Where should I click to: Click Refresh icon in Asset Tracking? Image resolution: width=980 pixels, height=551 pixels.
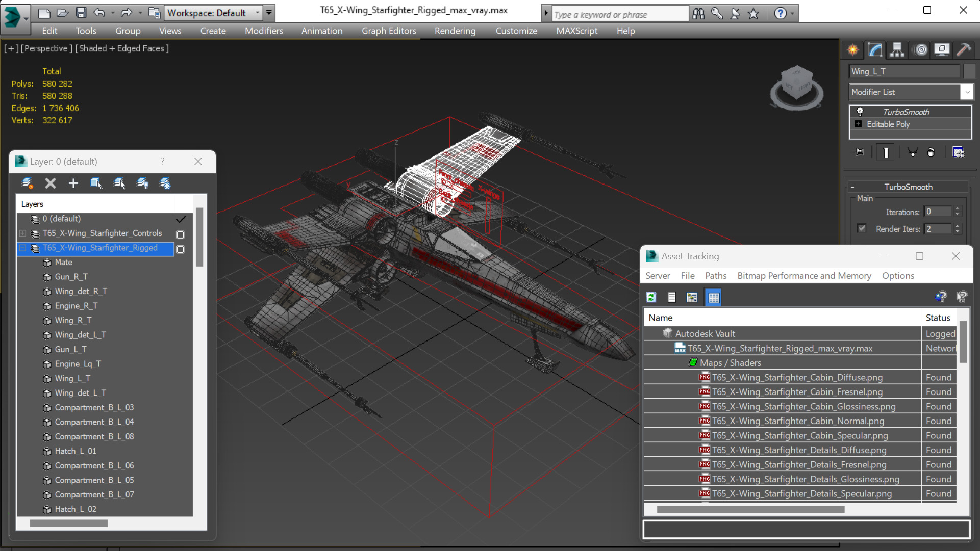pos(651,297)
